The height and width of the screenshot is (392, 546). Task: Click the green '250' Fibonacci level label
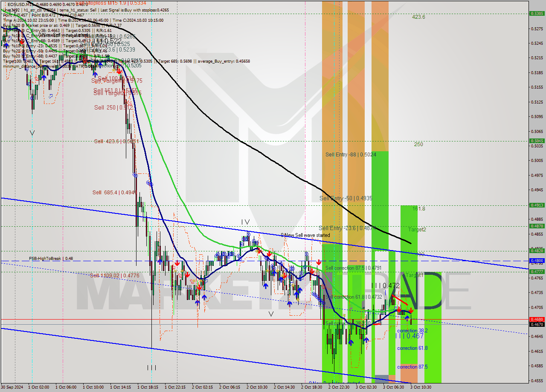(x=418, y=144)
